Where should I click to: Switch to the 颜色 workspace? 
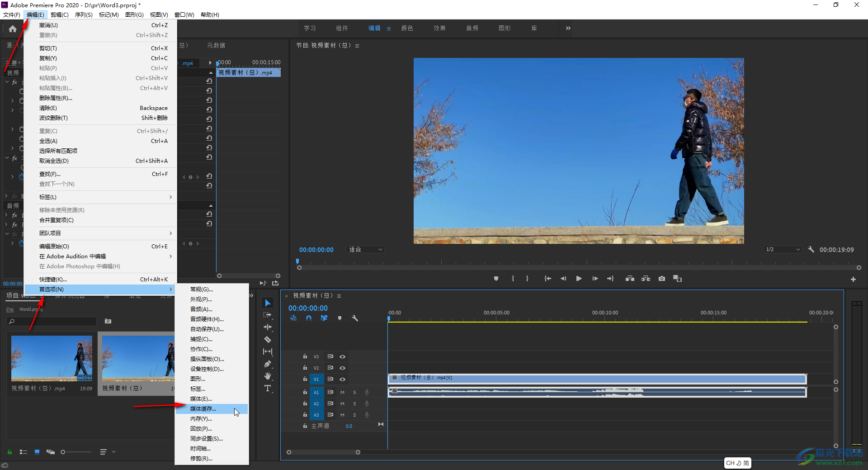[x=407, y=28]
